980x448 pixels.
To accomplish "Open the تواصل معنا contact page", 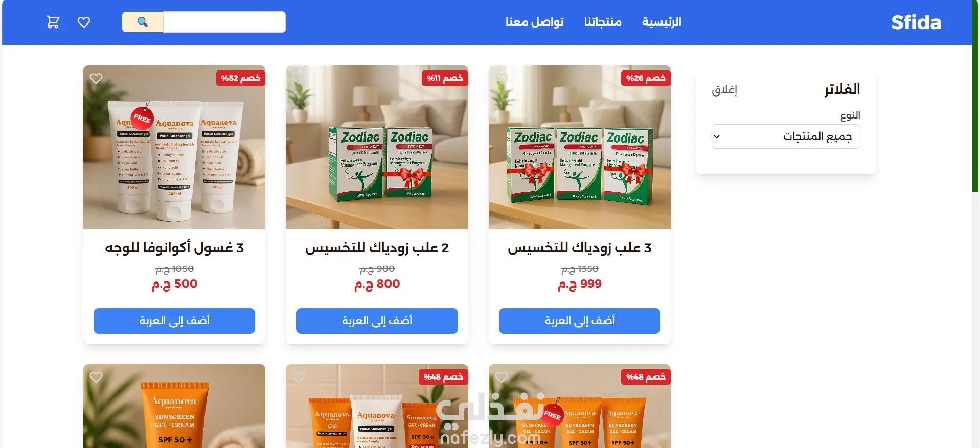I will click(x=534, y=22).
